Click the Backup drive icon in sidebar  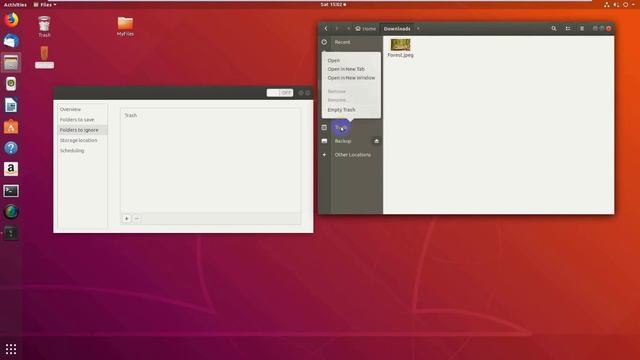click(324, 141)
